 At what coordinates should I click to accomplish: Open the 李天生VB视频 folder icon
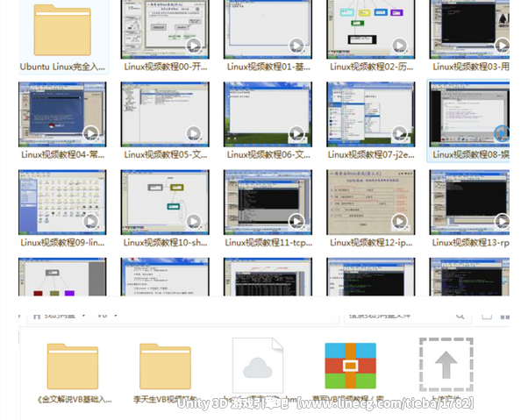pos(165,366)
